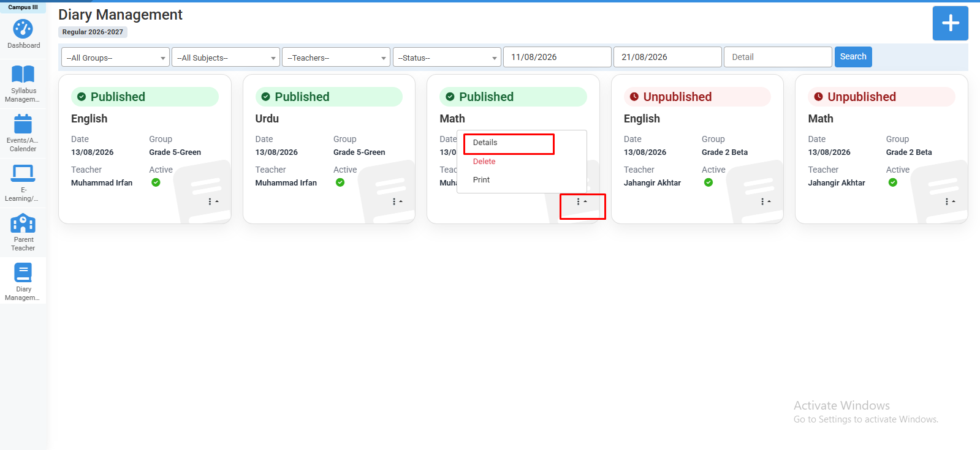
Task: Expand the Status filter dropdown
Action: [447, 58]
